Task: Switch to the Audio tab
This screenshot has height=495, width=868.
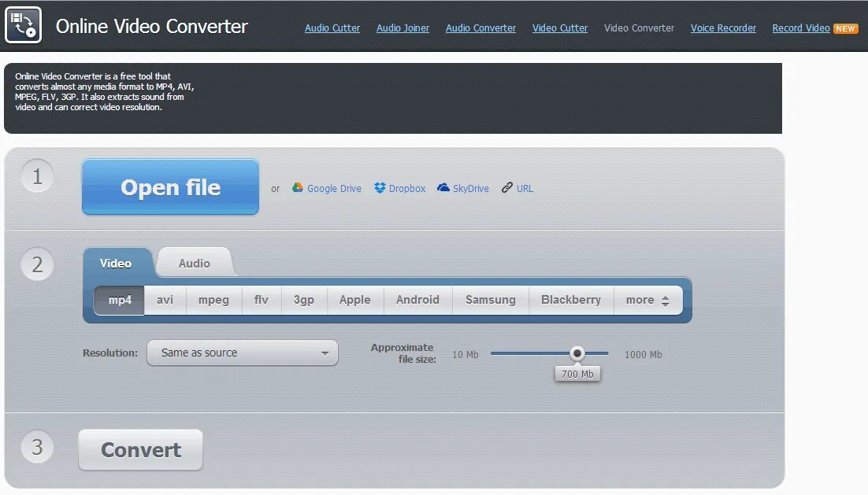Action: [x=195, y=264]
